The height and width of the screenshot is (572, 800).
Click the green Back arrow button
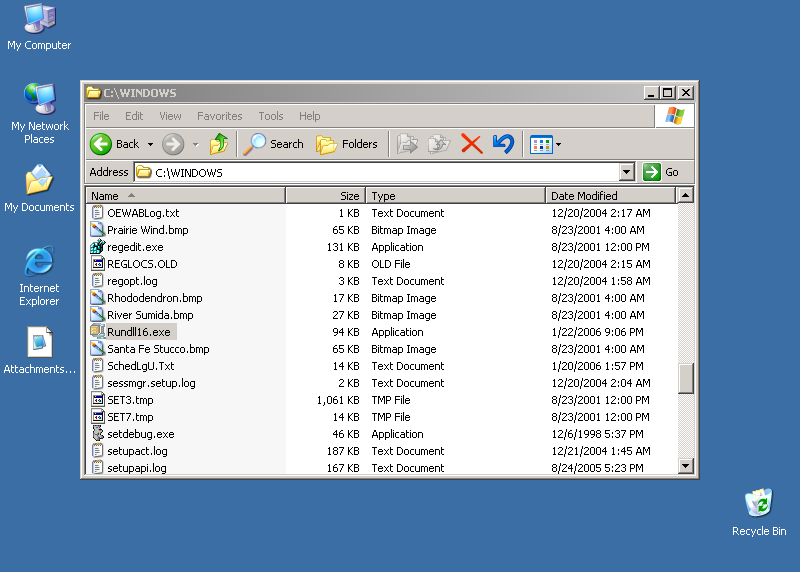tap(101, 144)
